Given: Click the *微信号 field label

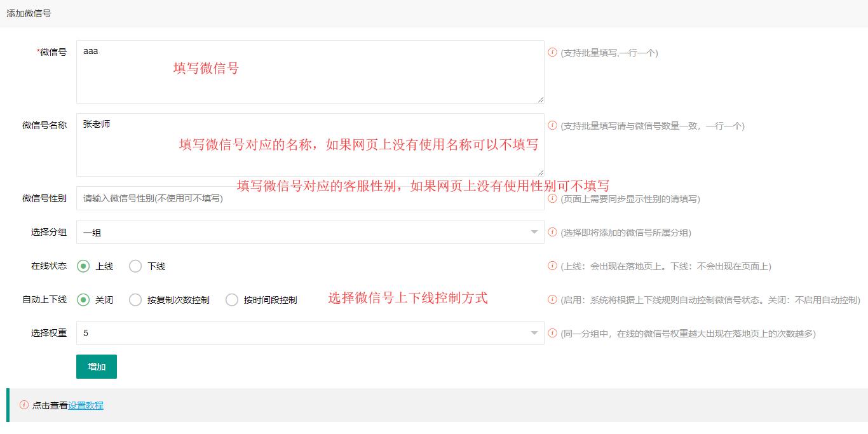Looking at the screenshot, I should 51,52.
